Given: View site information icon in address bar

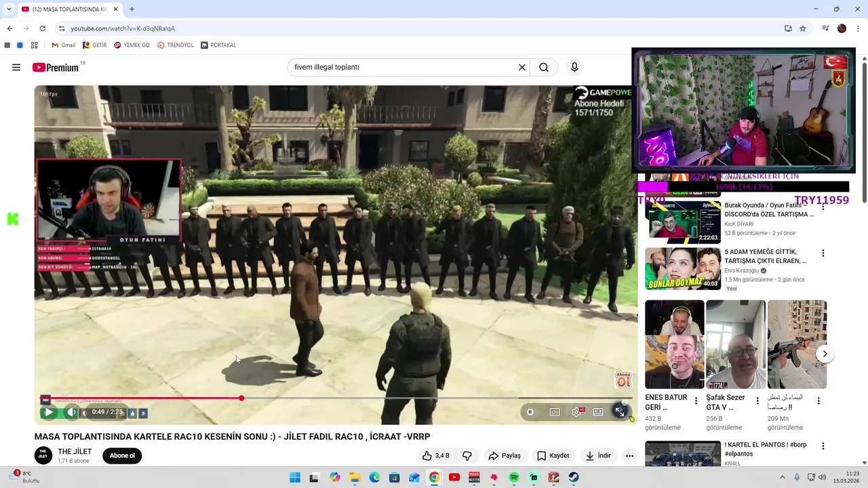Looking at the screenshot, I should pos(61,28).
